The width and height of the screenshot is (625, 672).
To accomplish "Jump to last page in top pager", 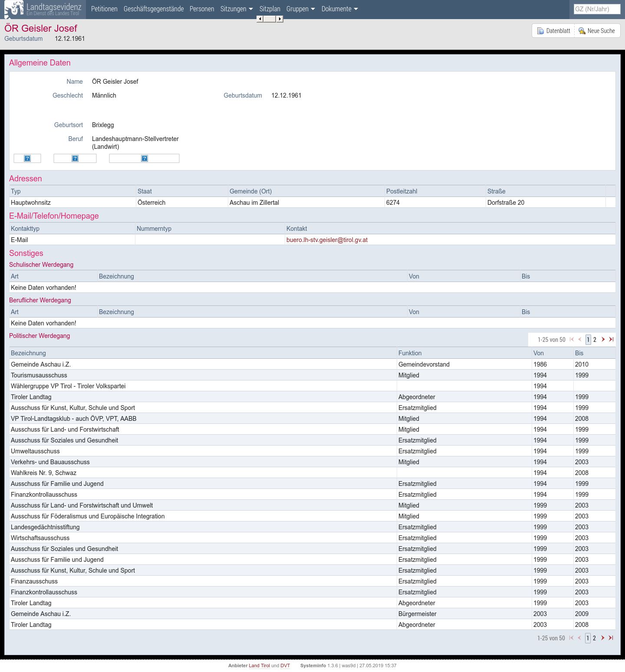I will point(611,339).
